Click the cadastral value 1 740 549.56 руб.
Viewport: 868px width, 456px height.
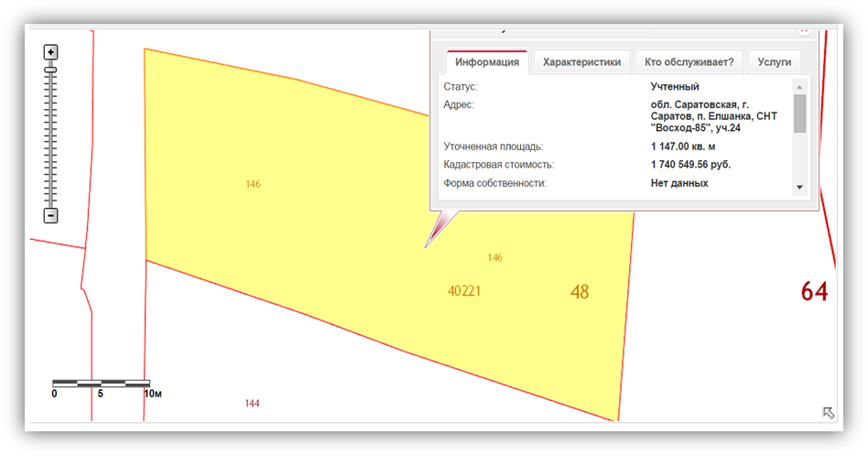click(x=691, y=164)
